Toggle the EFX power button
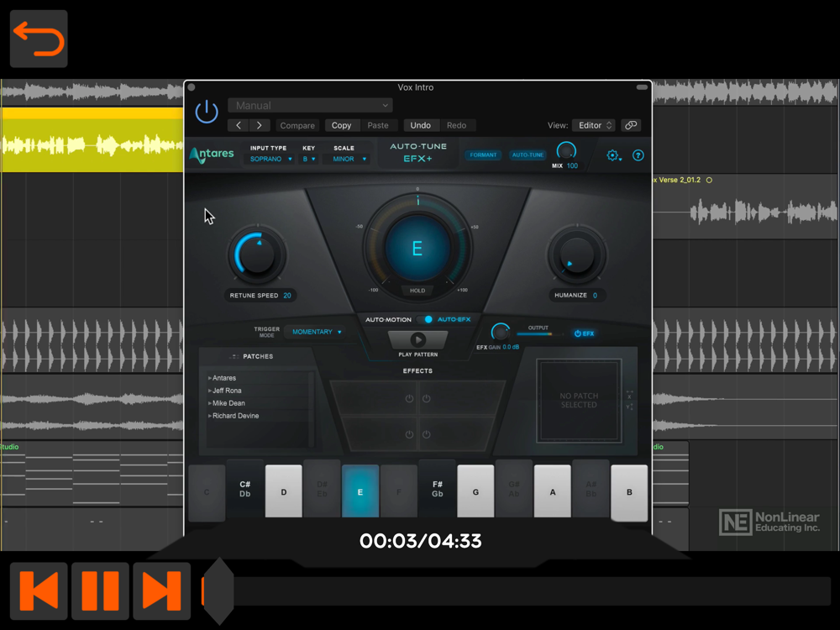The width and height of the screenshot is (840, 630). pos(584,333)
